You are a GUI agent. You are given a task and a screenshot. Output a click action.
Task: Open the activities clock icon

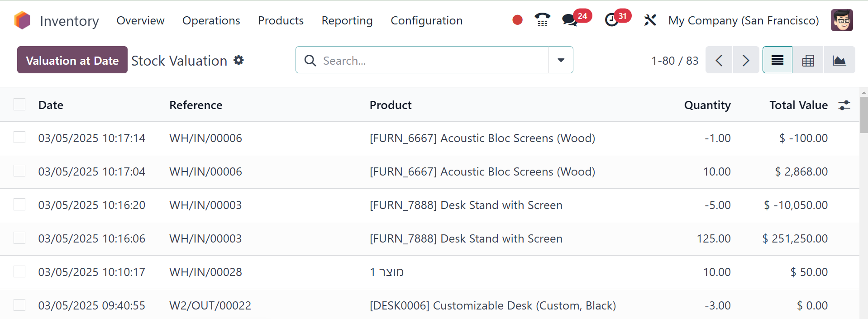click(x=611, y=20)
